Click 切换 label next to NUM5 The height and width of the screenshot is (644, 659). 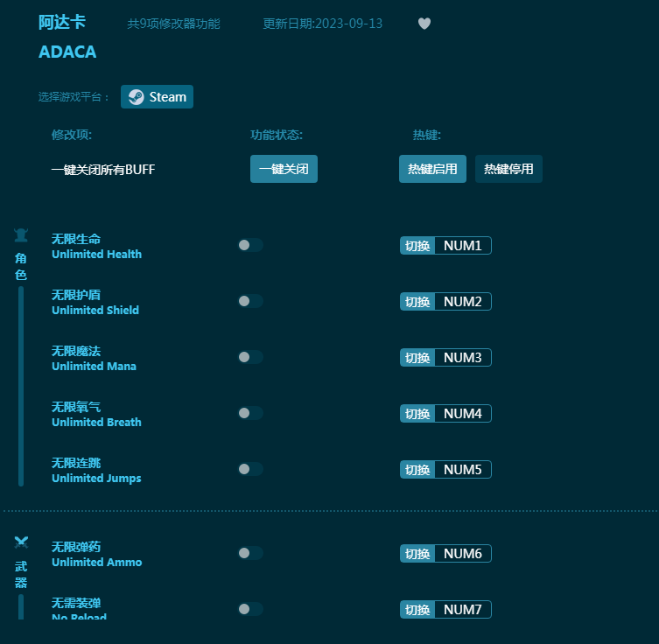(417, 470)
